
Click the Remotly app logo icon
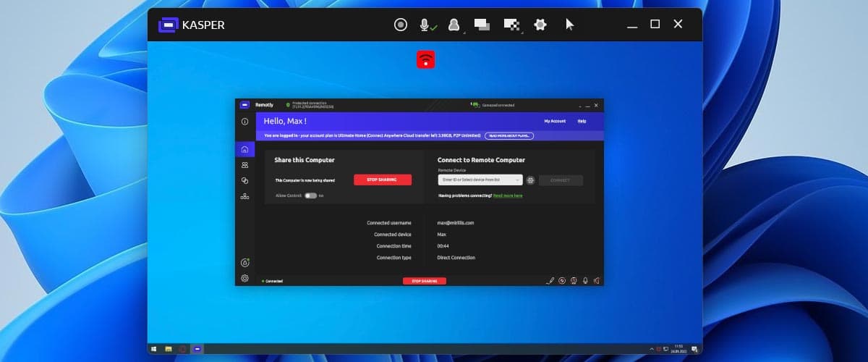(244, 105)
